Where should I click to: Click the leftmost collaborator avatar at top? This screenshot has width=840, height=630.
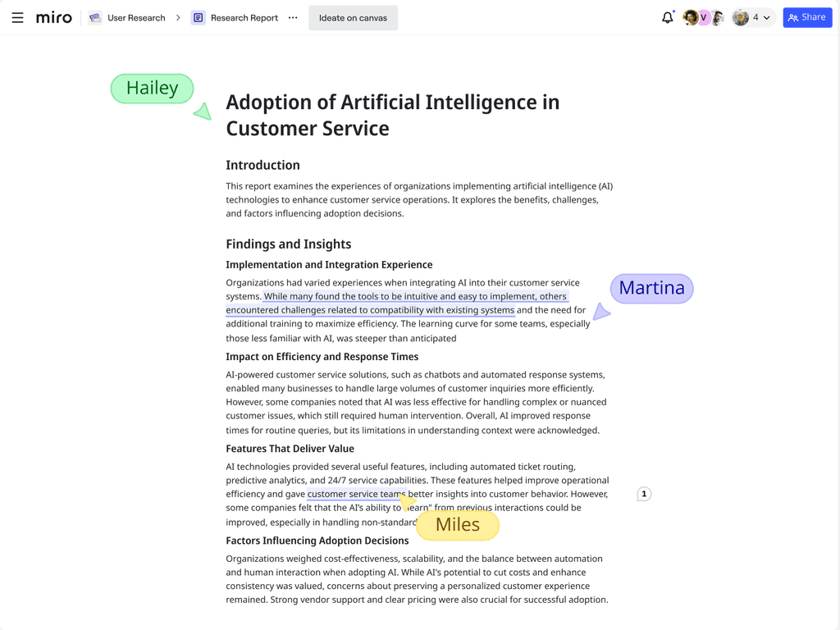(x=690, y=16)
